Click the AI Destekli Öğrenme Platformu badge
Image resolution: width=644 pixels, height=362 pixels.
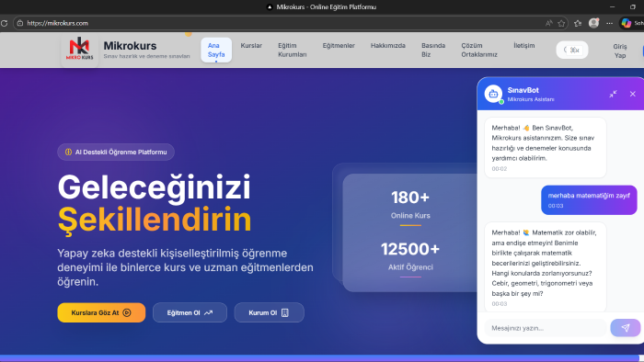click(116, 153)
